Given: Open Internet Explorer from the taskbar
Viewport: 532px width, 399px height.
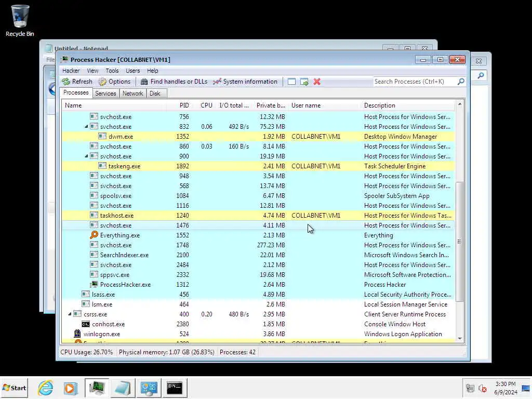Looking at the screenshot, I should (46, 388).
